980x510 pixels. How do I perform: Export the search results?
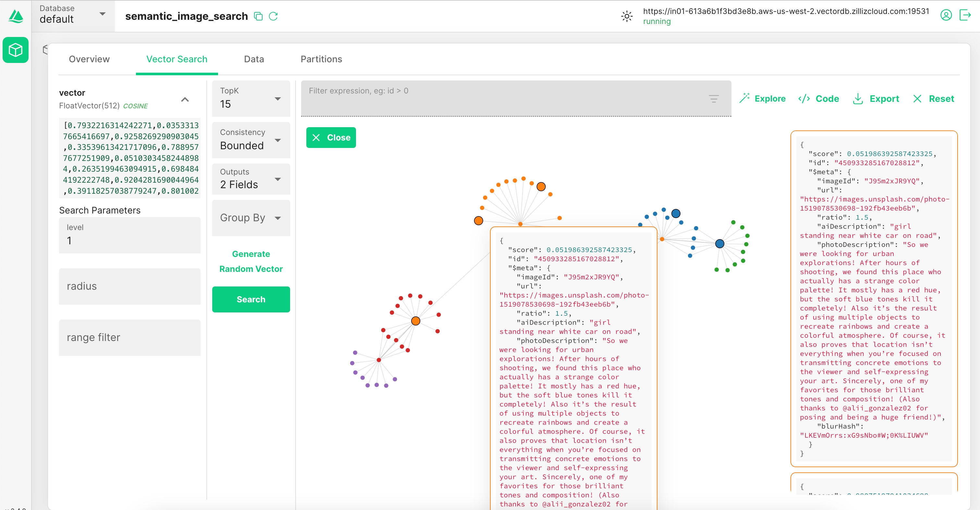point(876,99)
